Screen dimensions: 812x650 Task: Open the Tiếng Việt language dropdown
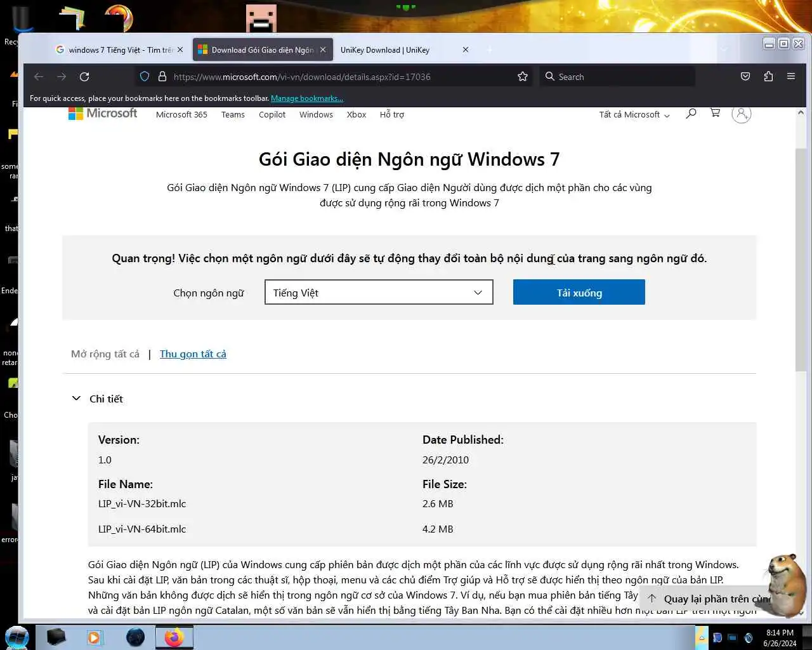pyautogui.click(x=379, y=292)
